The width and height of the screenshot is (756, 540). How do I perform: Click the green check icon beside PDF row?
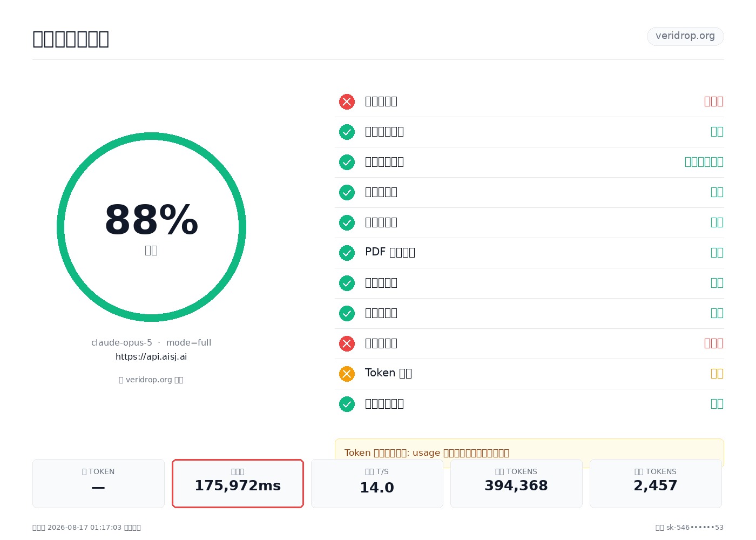coord(347,253)
